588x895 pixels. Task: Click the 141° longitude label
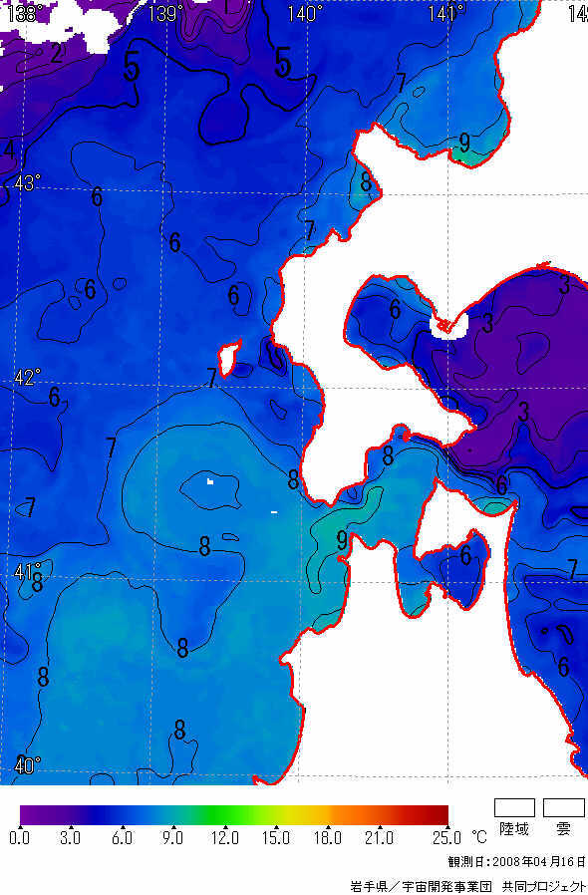(x=445, y=13)
